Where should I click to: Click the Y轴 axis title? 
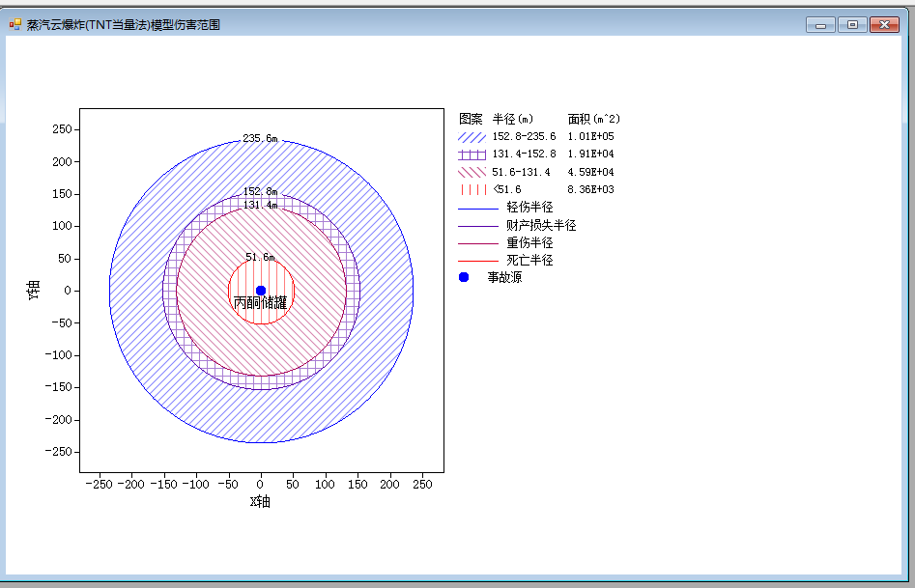pyautogui.click(x=33, y=290)
